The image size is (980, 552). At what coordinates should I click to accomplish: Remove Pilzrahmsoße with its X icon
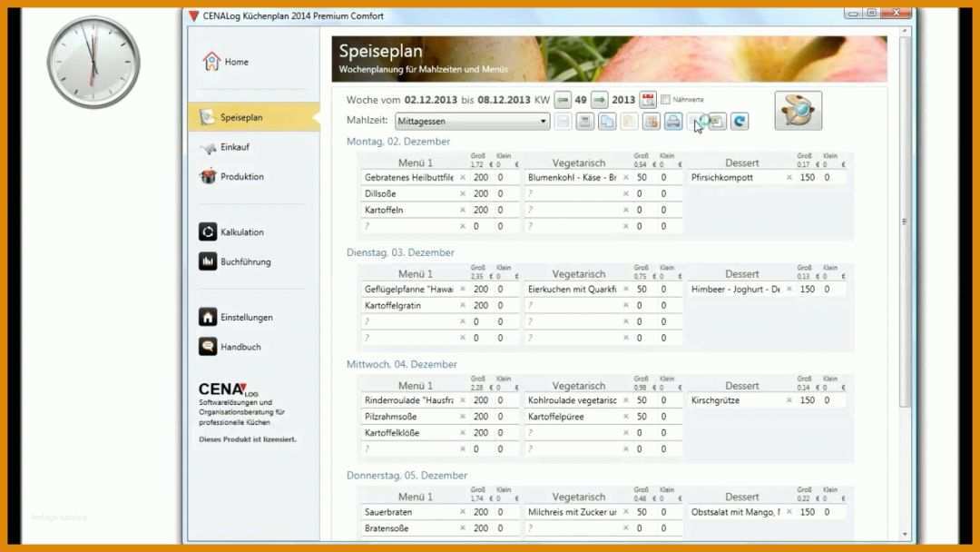[463, 417]
